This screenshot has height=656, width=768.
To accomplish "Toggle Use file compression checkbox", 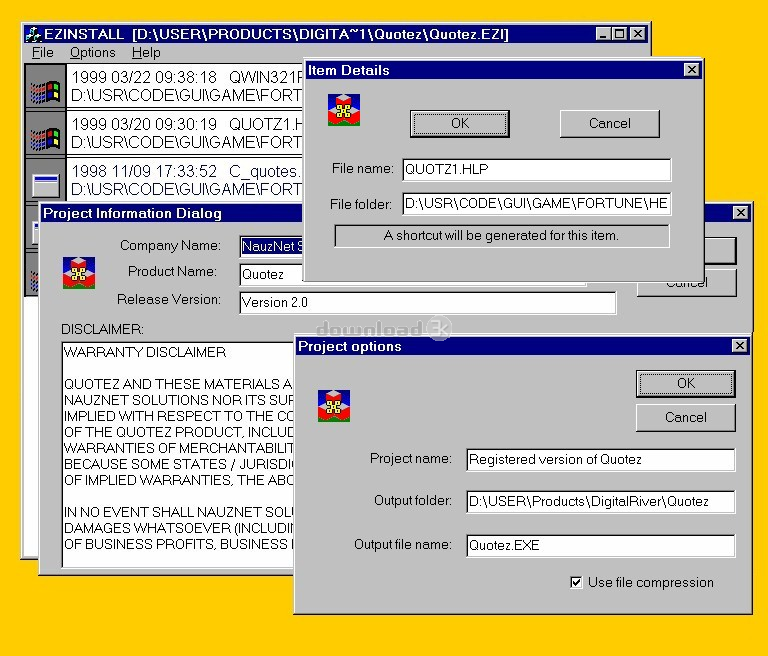I will click(x=576, y=582).
